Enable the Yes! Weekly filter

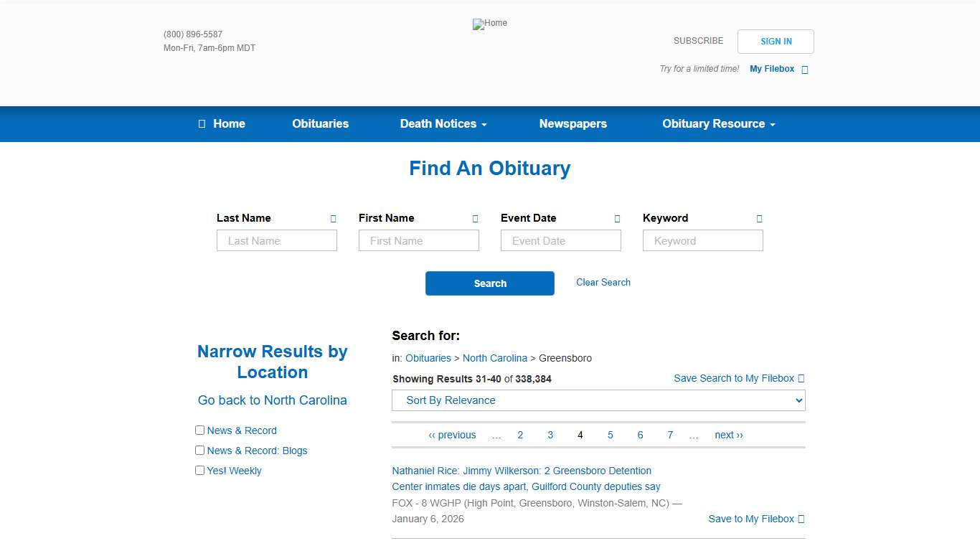coord(199,470)
